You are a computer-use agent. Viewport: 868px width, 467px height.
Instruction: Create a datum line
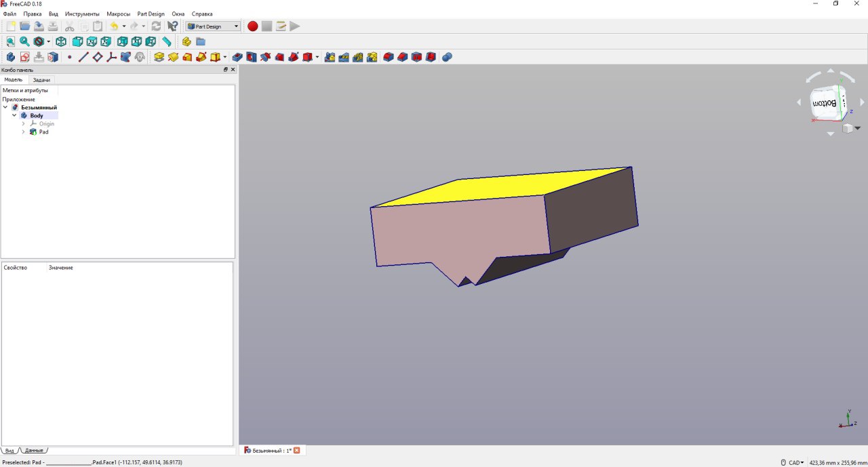(83, 57)
